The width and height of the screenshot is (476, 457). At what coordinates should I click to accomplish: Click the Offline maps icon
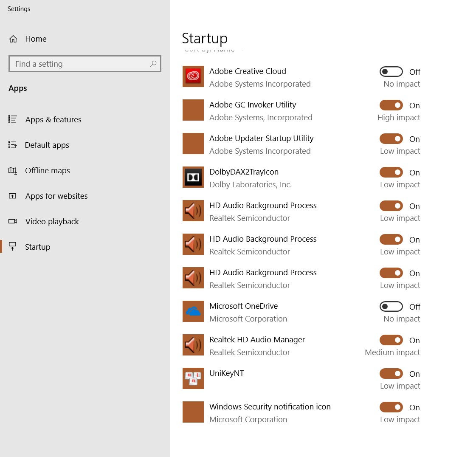(x=12, y=170)
